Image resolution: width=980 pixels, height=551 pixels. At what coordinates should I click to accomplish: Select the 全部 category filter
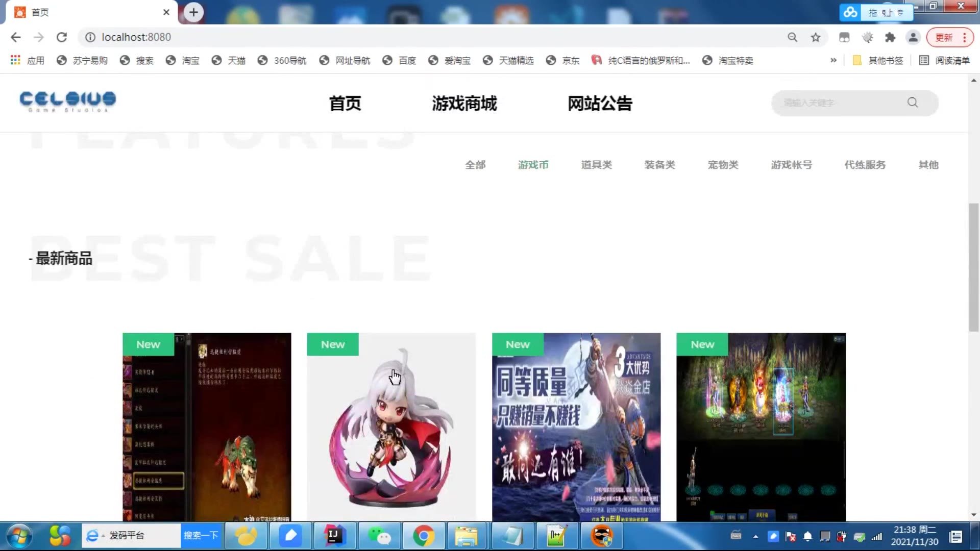[x=475, y=165]
